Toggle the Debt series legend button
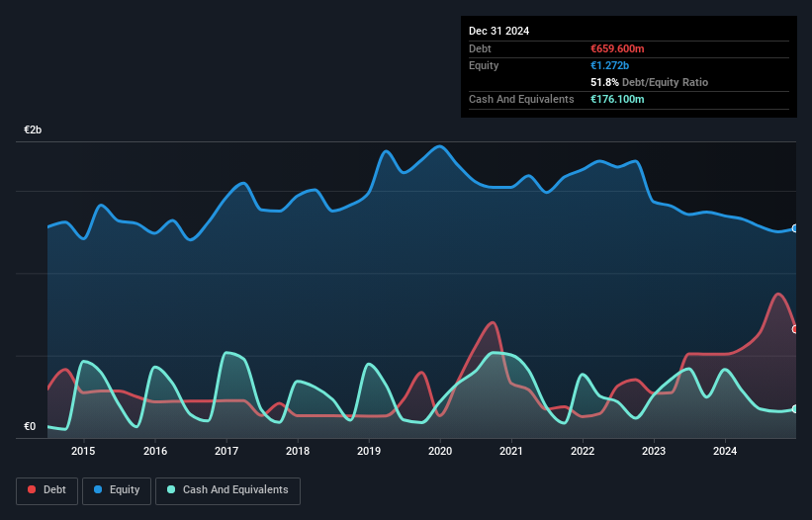This screenshot has height=520, width=812. coord(47,490)
